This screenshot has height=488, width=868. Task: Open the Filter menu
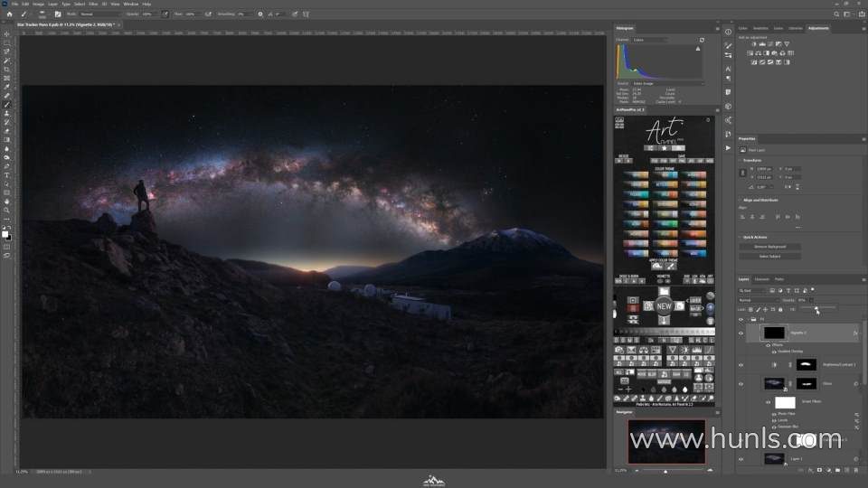point(93,5)
